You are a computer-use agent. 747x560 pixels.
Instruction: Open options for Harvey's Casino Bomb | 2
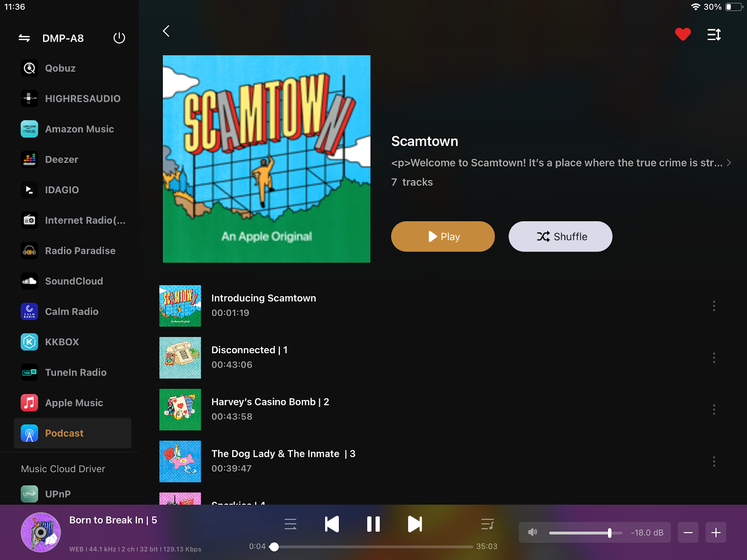[x=714, y=410]
